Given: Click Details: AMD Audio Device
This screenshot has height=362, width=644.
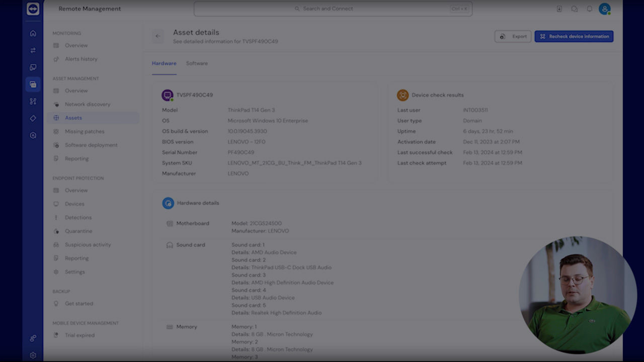Looking at the screenshot, I should click(264, 252).
